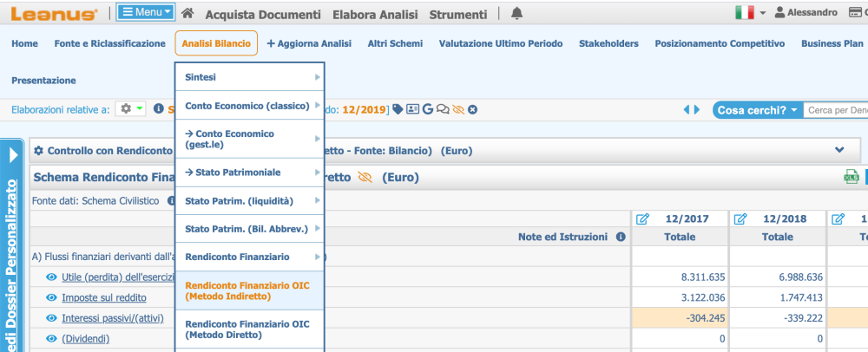This screenshot has width=868, height=352.
Task: Toggle visibility of Utile (perdita) dell'esercizio row
Action: tap(51, 277)
